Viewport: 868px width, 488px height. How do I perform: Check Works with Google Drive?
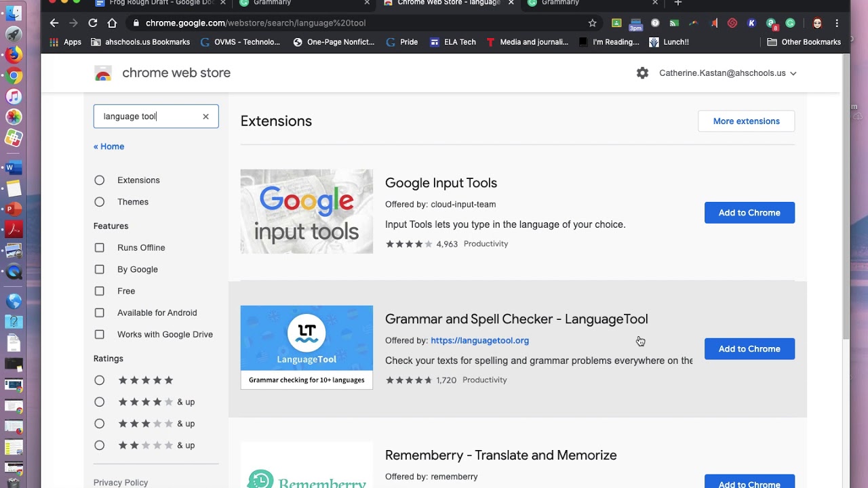[x=100, y=335]
